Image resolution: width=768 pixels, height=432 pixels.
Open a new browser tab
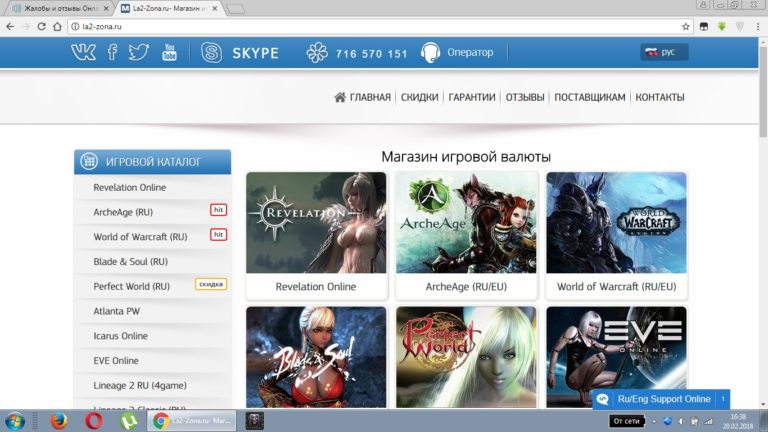(236, 8)
